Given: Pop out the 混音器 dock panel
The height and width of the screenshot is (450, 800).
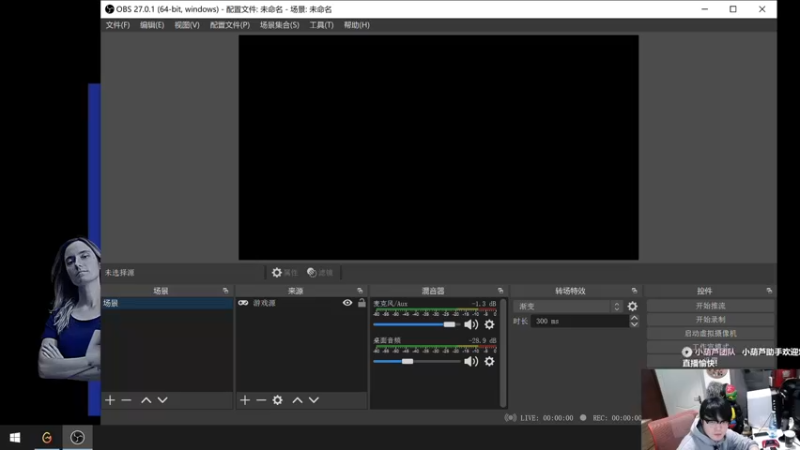Looking at the screenshot, I should (x=500, y=290).
